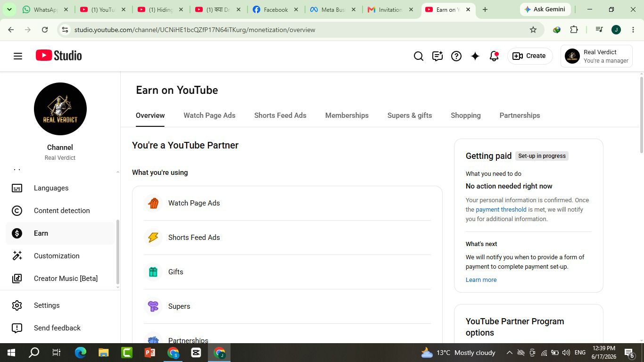
Task: Open the Memberships tab
Action: (x=347, y=115)
